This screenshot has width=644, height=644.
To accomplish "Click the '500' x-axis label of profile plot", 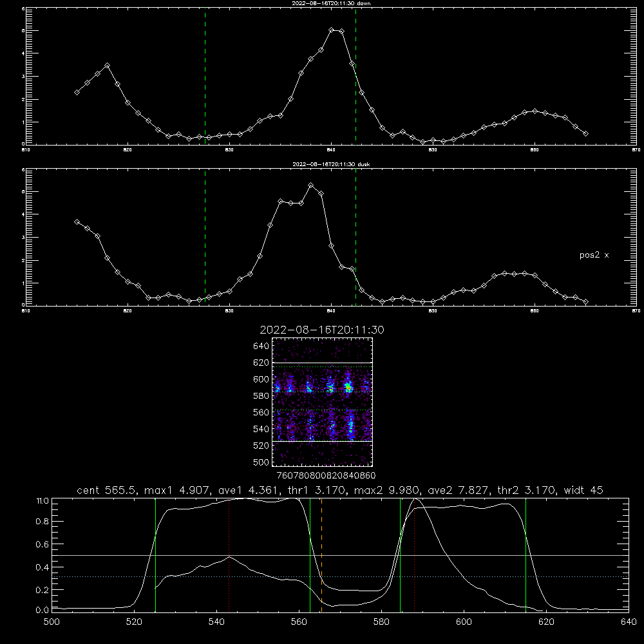I will pyautogui.click(x=52, y=622).
